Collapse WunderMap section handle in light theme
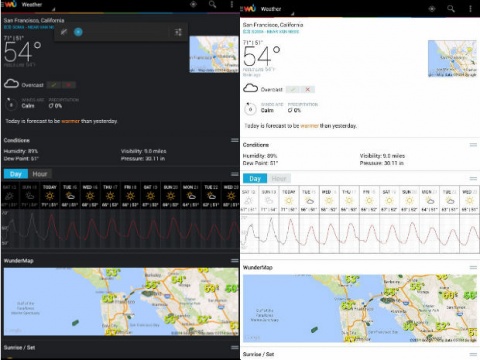 click(x=473, y=267)
